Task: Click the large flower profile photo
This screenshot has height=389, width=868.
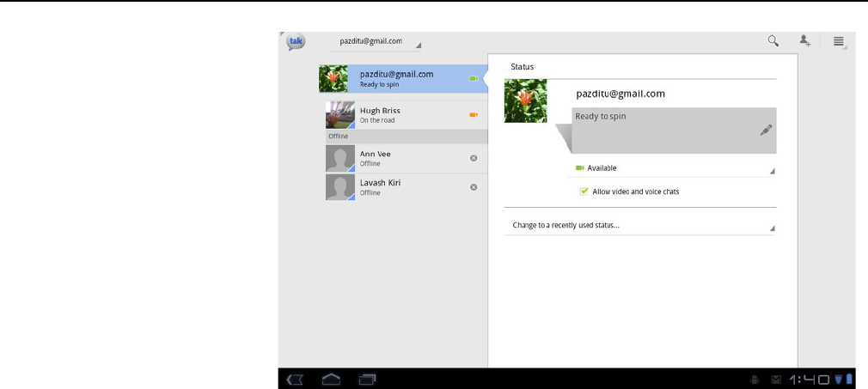Action: (x=525, y=100)
